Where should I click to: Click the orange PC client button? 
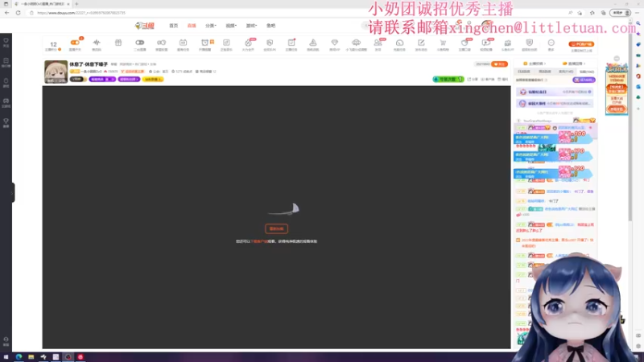point(581,44)
